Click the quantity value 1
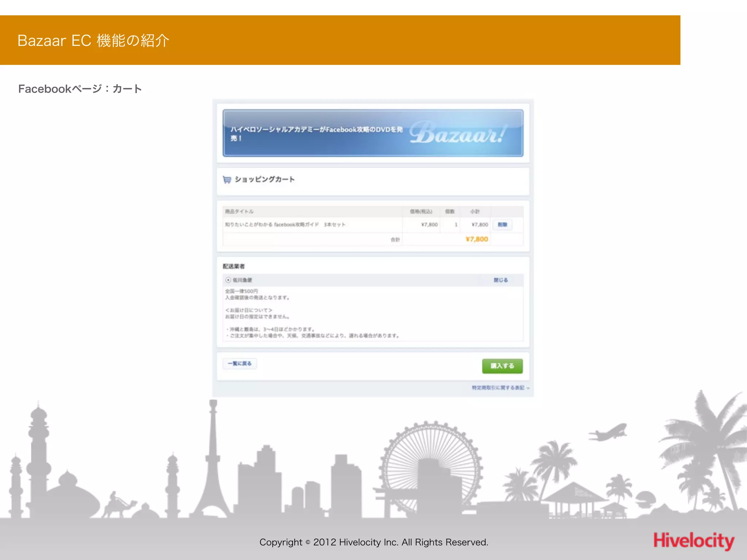Viewport: 747px width, 560px height. pyautogui.click(x=456, y=225)
